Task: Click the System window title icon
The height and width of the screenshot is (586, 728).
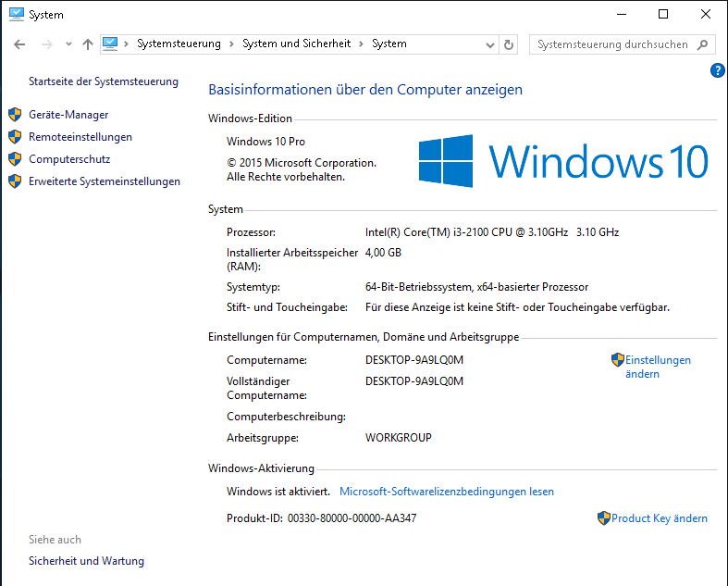Action: click(17, 15)
